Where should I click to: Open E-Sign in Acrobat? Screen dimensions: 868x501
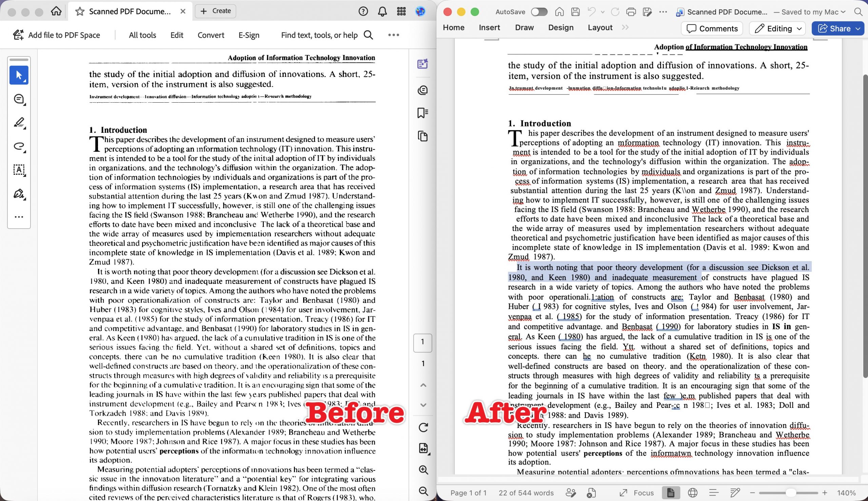point(249,35)
